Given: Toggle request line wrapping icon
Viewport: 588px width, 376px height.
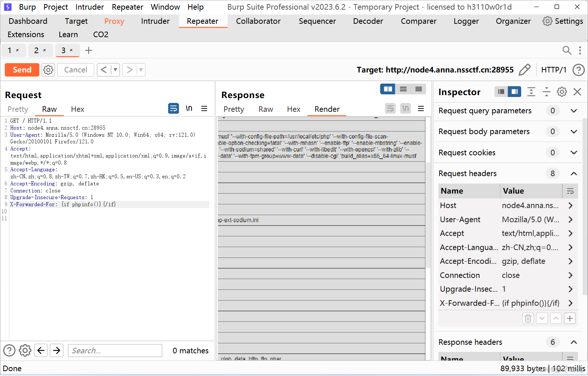Looking at the screenshot, I should click(173, 108).
